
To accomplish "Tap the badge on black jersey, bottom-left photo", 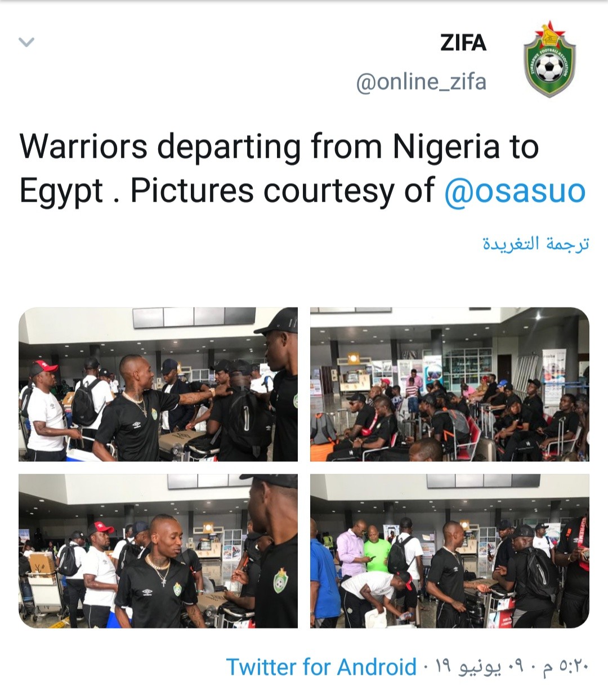I will click(281, 580).
